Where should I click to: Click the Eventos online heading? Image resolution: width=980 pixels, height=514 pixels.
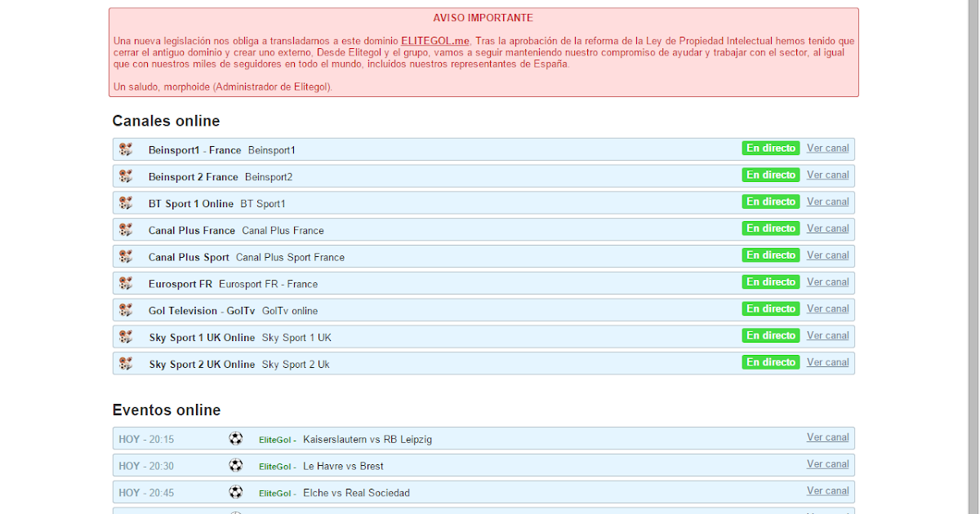pyautogui.click(x=167, y=410)
